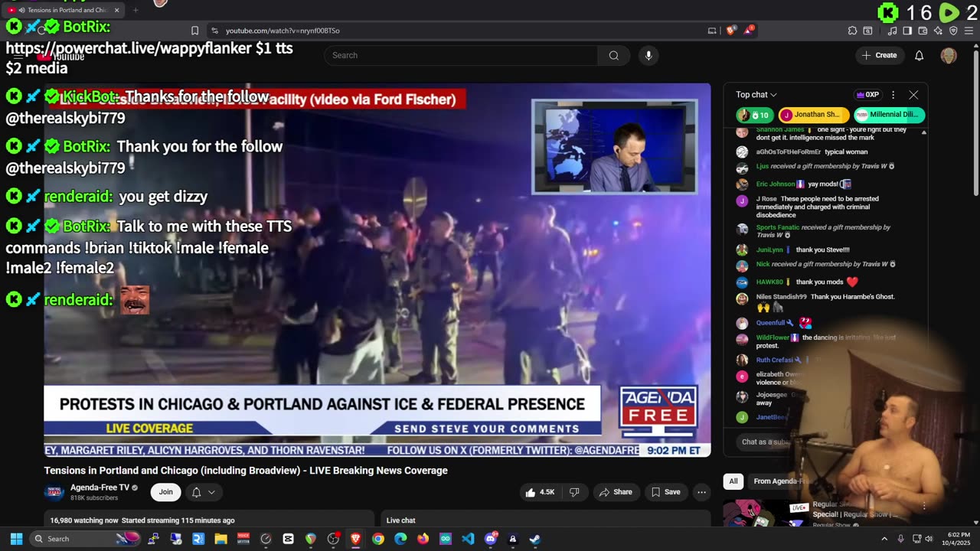Viewport: 980px width, 551px height.
Task: Click the 0XP crown badge in chat
Action: (867, 95)
